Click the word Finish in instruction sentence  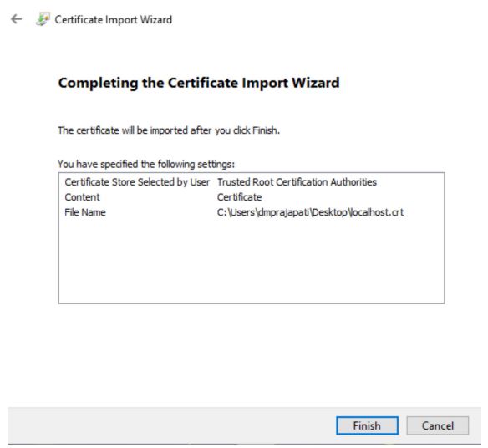(265, 130)
